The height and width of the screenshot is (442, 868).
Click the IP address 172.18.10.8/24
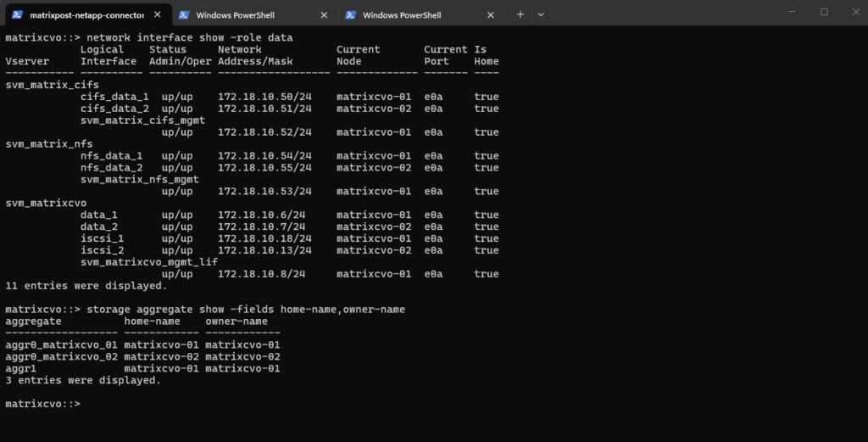coord(261,274)
